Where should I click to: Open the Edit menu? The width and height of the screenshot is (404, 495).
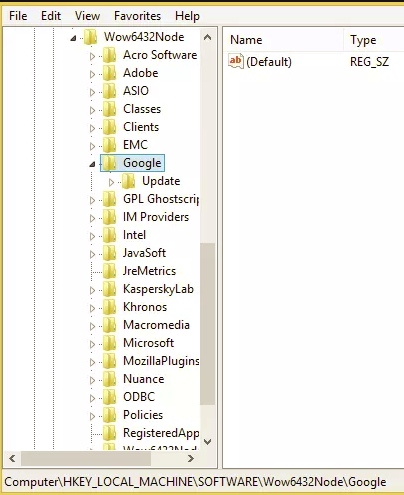click(51, 16)
